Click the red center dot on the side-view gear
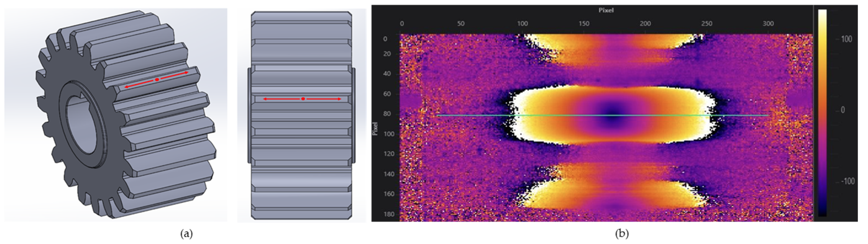Image resolution: width=868 pixels, height=244 pixels. tap(303, 99)
